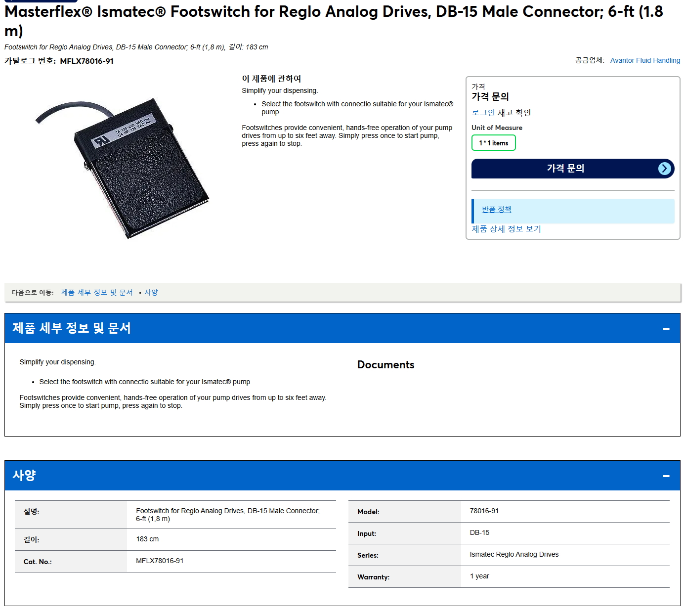Click the 183 cm length value
Image resolution: width=684 pixels, height=616 pixels.
tap(147, 539)
